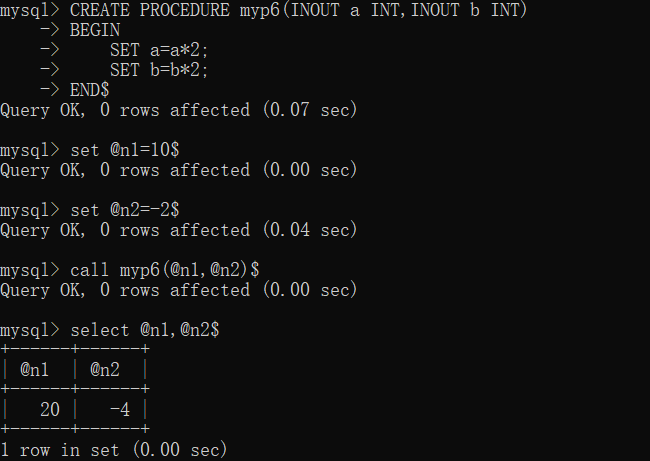The height and width of the screenshot is (461, 650).
Task: Click the BEGIN keyword line
Action: point(95,30)
